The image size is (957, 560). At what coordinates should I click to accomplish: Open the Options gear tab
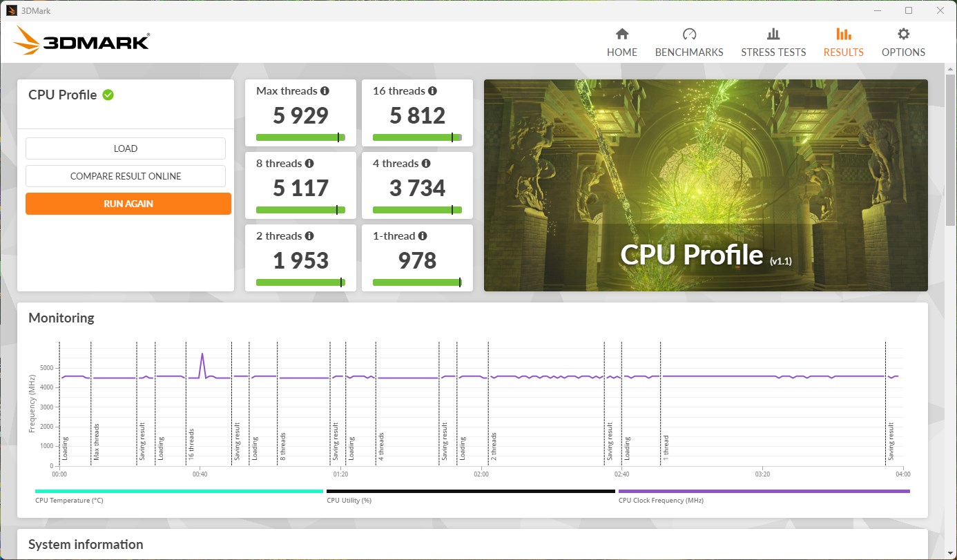click(903, 43)
